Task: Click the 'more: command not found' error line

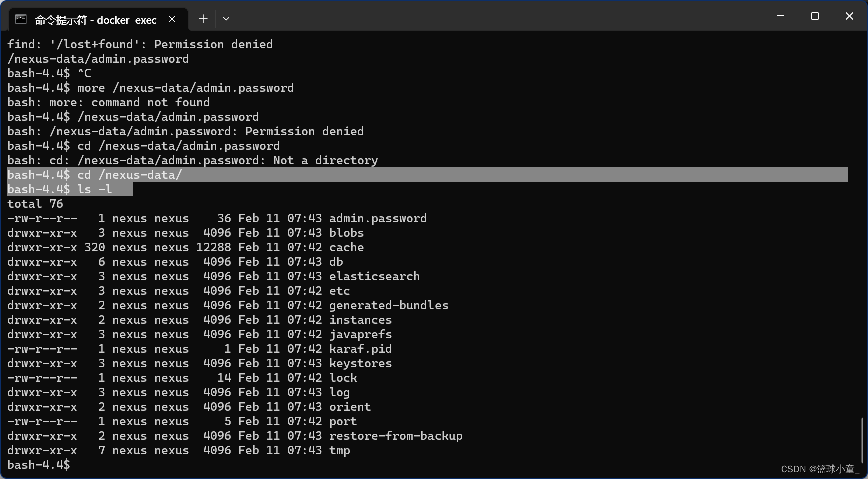Action: click(x=108, y=102)
